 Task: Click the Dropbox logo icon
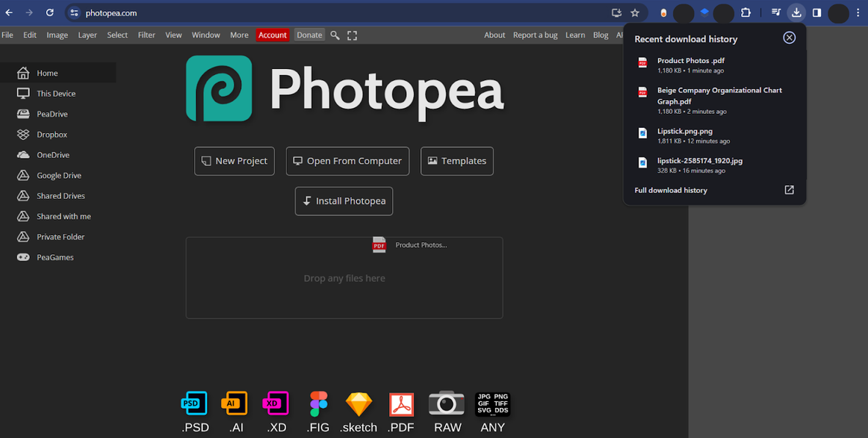point(23,134)
